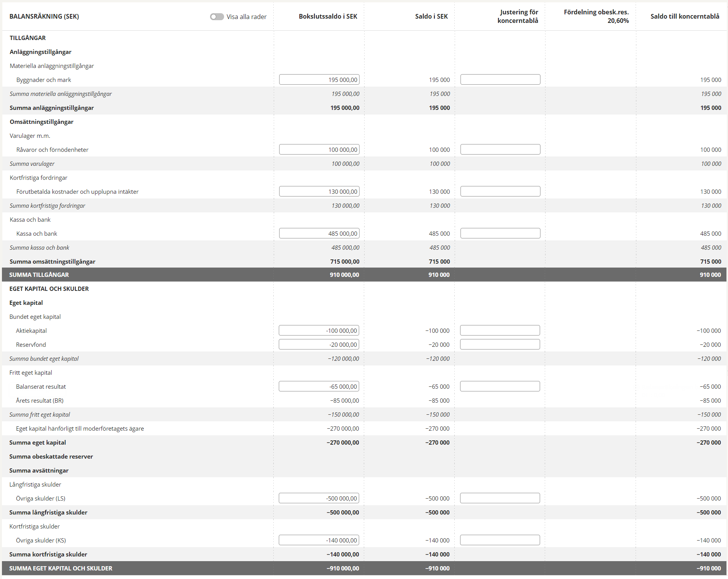The image size is (728, 579).
Task: Edit Balanserat resultat bokslutssaldo field
Action: point(318,386)
